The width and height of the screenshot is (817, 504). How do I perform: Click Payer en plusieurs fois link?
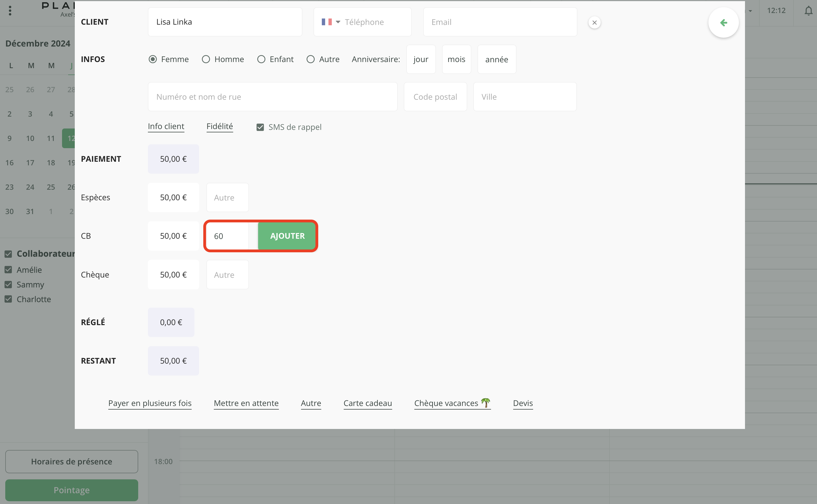150,403
